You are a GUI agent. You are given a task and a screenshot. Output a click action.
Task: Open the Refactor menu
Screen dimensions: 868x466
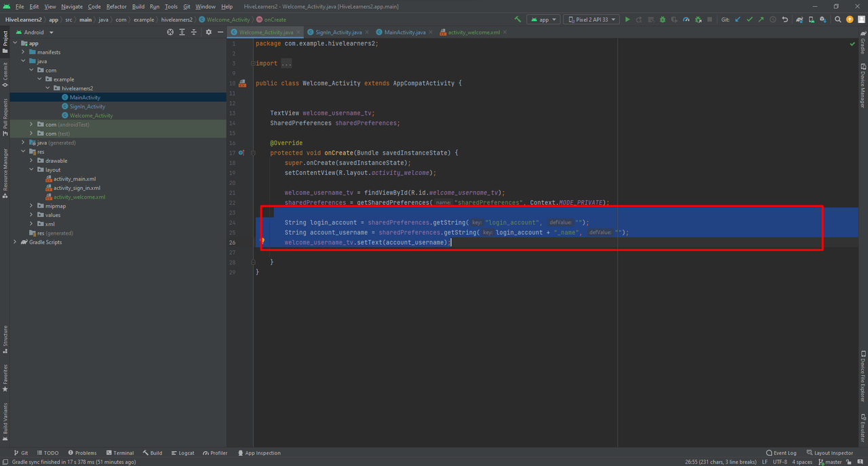pyautogui.click(x=116, y=6)
